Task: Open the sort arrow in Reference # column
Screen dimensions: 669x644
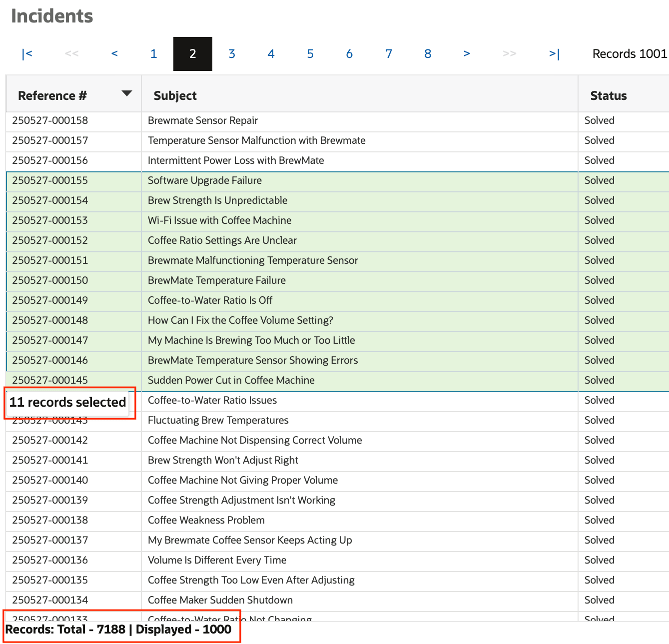Action: click(x=127, y=93)
